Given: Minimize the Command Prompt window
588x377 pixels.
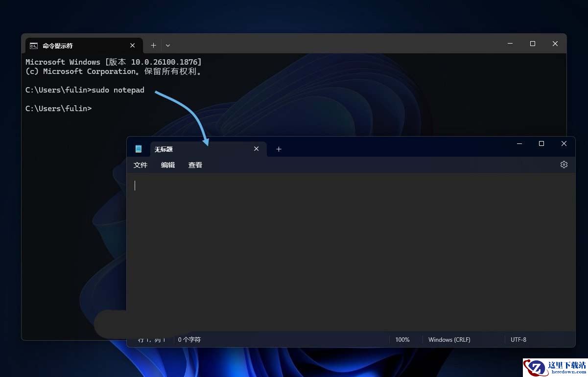Looking at the screenshot, I should point(510,44).
